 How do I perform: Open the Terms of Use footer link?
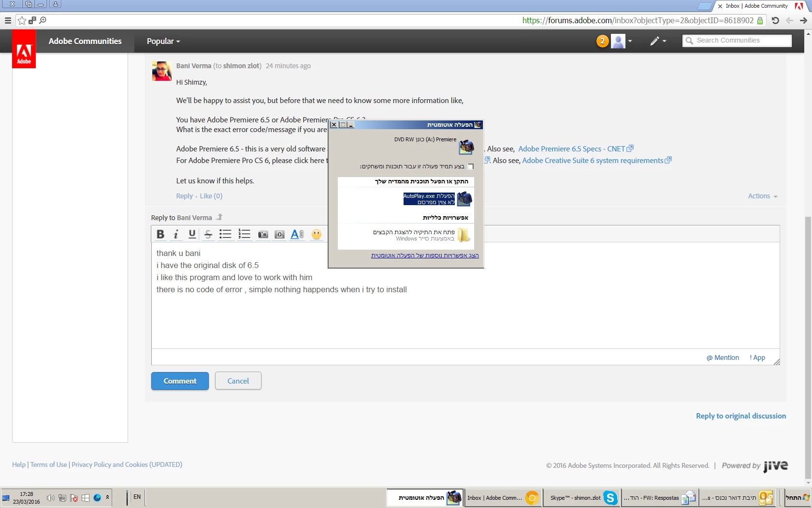point(48,464)
